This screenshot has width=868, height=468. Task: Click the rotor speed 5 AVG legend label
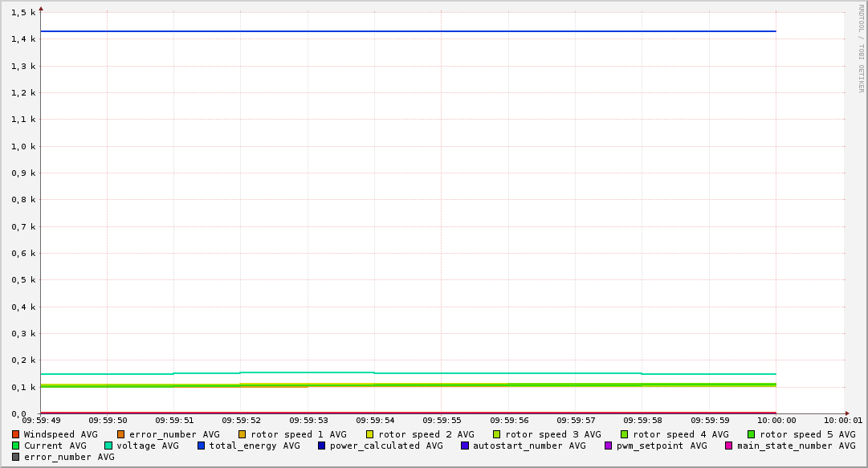click(807, 434)
